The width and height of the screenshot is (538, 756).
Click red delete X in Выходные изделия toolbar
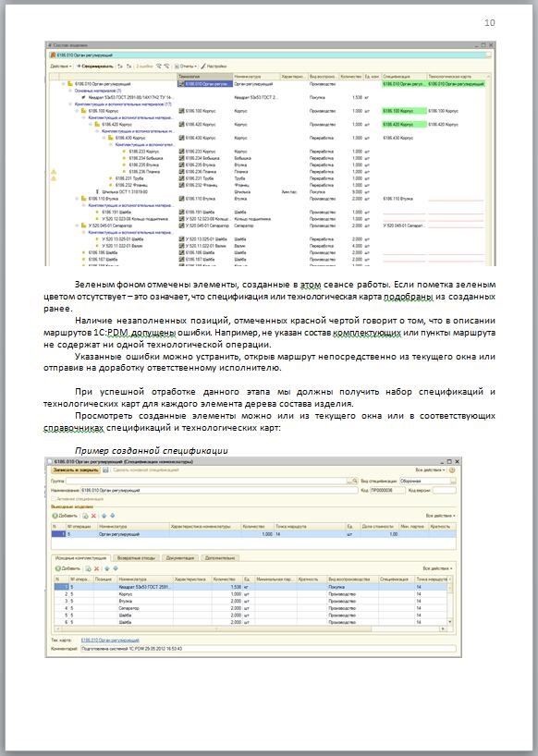(93, 516)
